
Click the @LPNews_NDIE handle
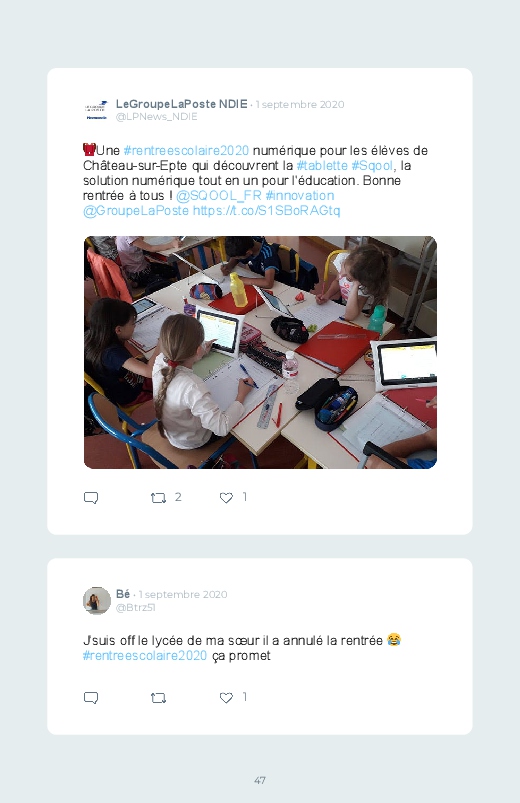157,117
